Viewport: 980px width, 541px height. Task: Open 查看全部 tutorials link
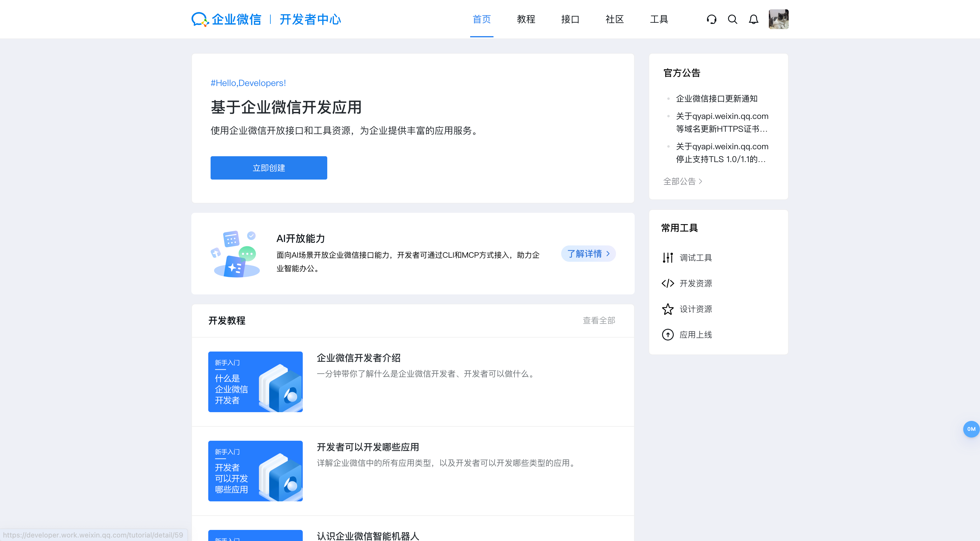pyautogui.click(x=599, y=321)
